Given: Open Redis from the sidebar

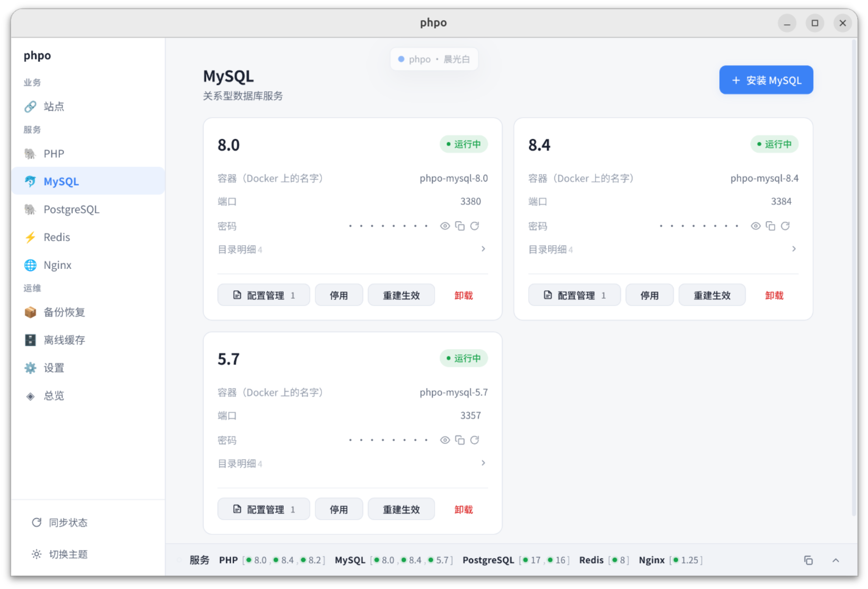Looking at the screenshot, I should (x=88, y=237).
